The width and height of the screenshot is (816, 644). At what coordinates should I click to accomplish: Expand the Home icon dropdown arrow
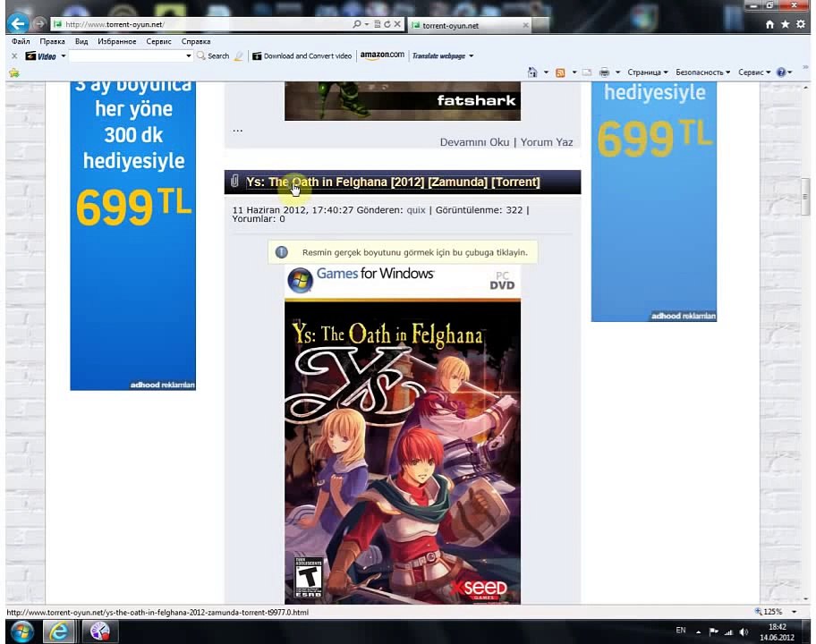(546, 72)
